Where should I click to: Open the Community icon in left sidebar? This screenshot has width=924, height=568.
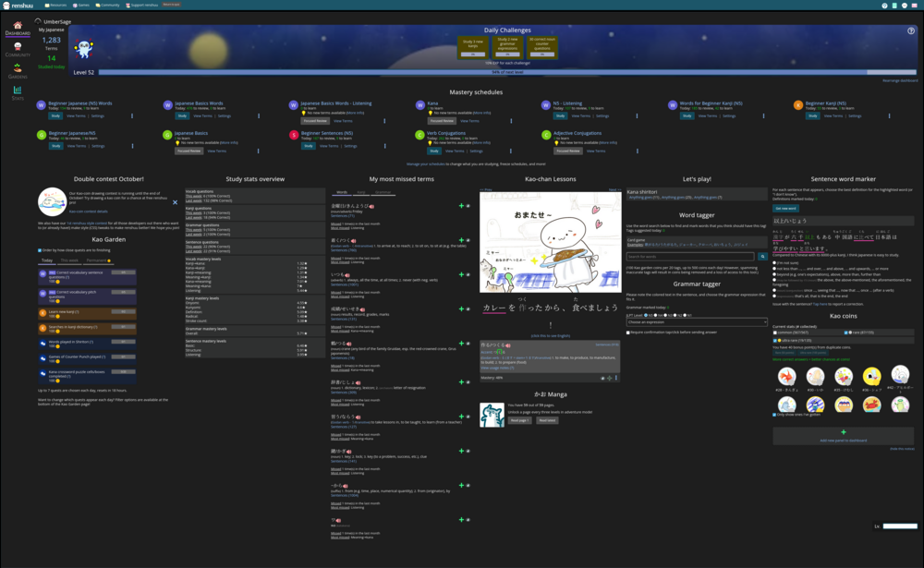pyautogui.click(x=18, y=50)
